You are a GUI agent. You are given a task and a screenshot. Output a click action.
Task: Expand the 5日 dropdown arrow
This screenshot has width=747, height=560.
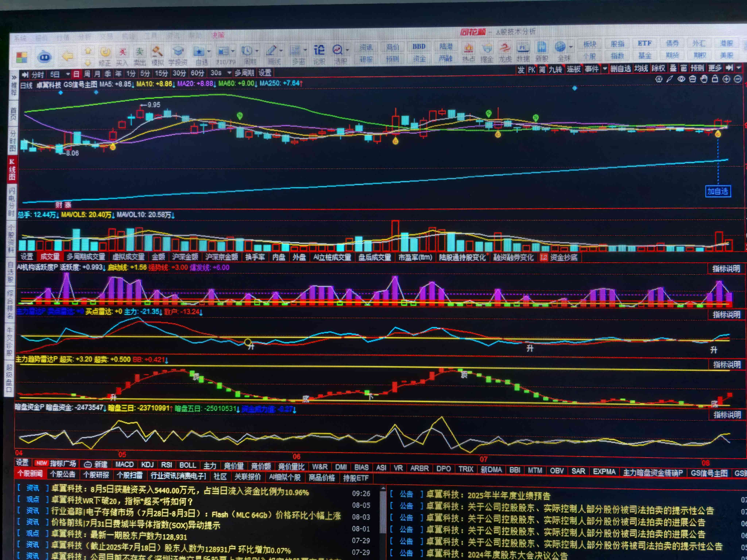coord(68,74)
